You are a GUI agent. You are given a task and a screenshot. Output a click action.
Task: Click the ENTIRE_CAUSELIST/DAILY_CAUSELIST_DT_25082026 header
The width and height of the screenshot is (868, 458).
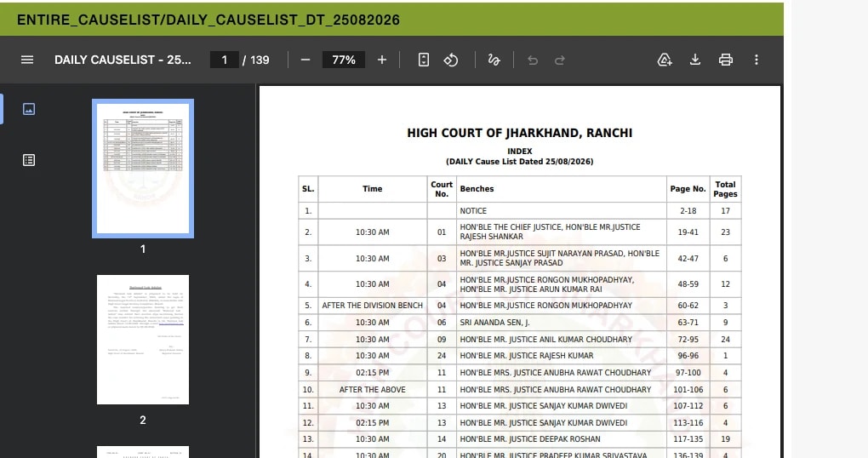coord(208,20)
